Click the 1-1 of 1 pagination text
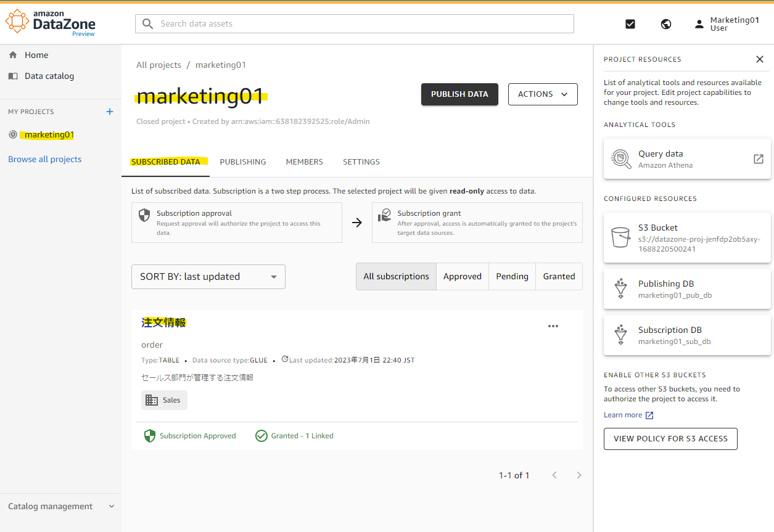This screenshot has width=774, height=532. tap(514, 475)
